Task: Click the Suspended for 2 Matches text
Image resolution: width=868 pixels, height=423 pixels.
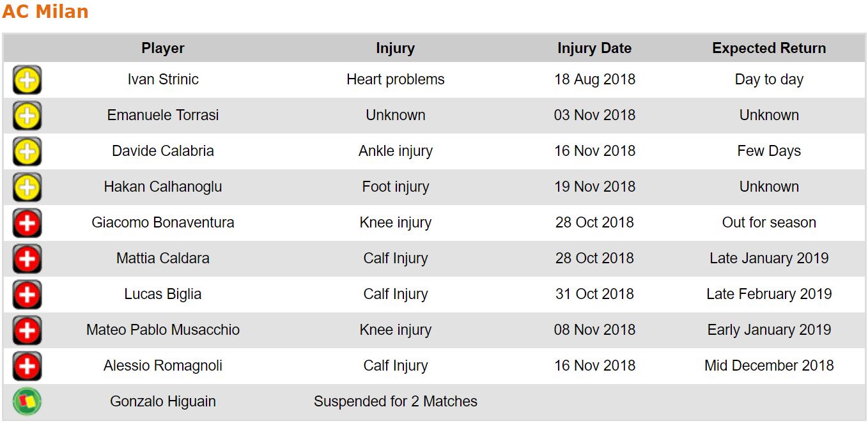Action: [x=395, y=402]
